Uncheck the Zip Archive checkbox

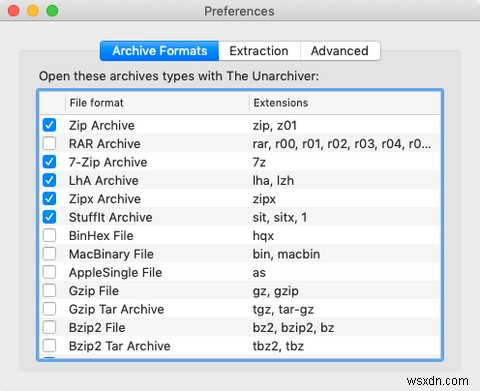click(x=49, y=125)
